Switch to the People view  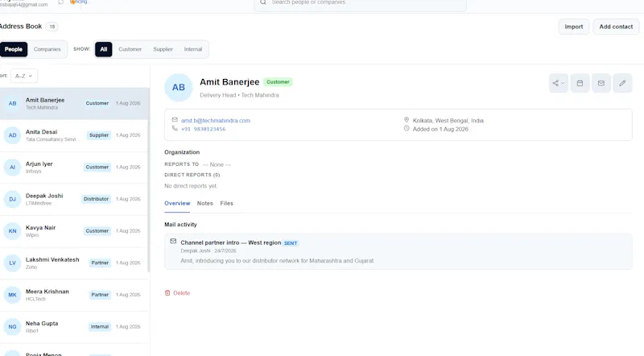[x=14, y=49]
